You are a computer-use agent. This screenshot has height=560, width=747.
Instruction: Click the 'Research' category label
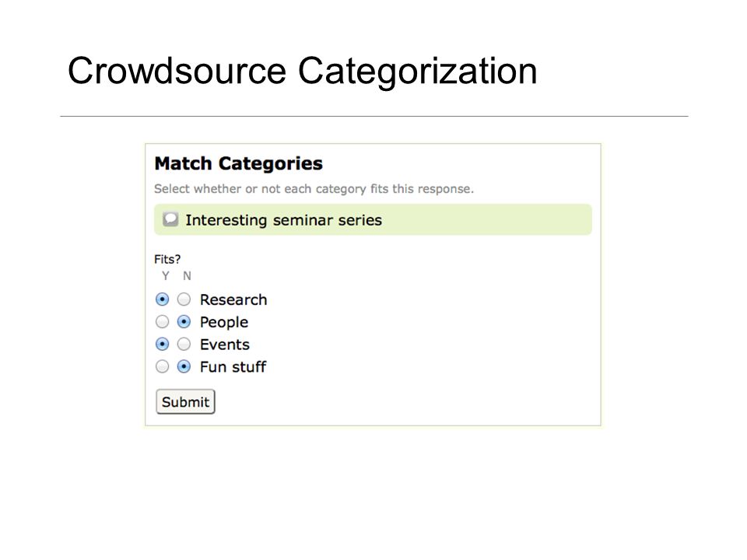(x=233, y=299)
